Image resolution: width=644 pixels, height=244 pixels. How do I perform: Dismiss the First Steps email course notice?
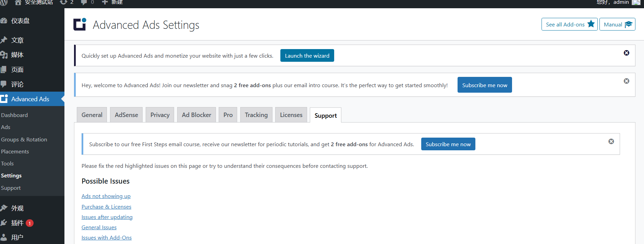611,141
